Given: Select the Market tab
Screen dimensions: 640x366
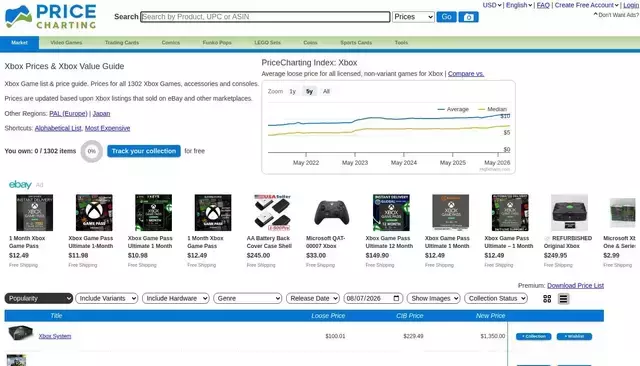Looking at the screenshot, I should click(20, 42).
